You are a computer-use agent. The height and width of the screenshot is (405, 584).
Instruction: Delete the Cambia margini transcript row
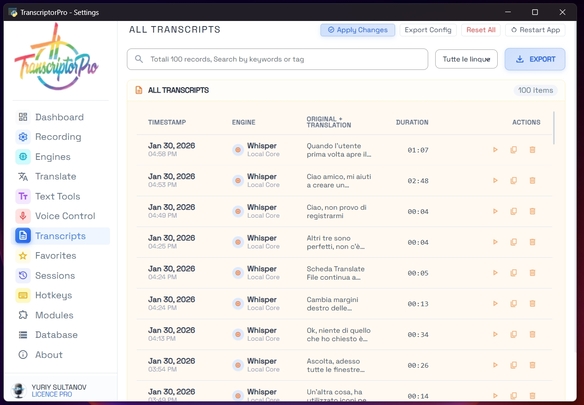532,304
